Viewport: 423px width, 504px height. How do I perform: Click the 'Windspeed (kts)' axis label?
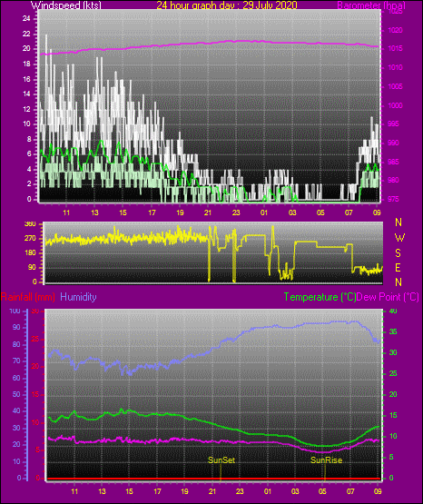(66, 5)
